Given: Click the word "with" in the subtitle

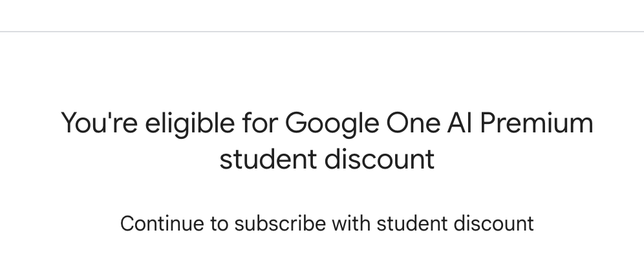Looking at the screenshot, I should coord(350,223).
